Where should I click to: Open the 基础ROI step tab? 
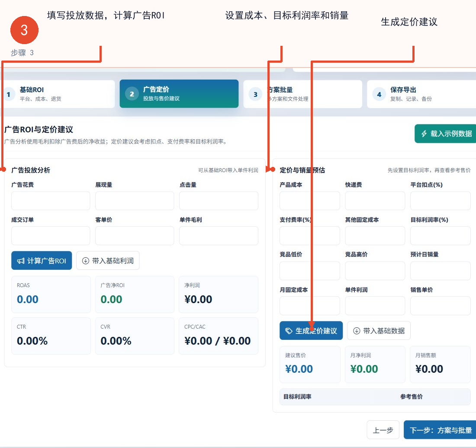58,94
